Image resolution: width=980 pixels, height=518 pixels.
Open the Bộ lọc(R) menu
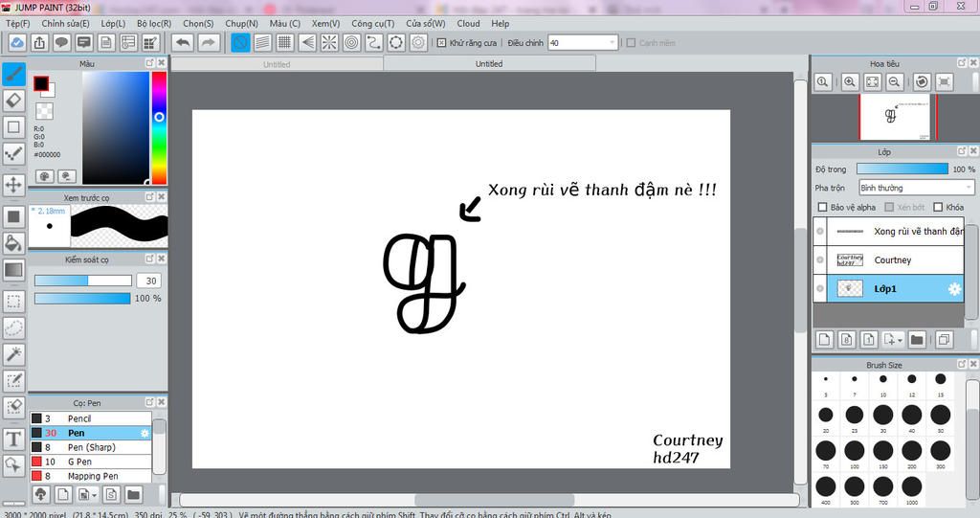pos(154,23)
